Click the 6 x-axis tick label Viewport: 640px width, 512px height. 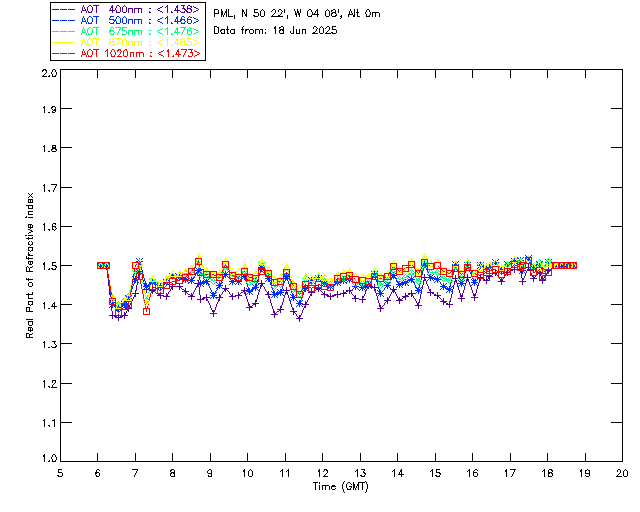(98, 473)
